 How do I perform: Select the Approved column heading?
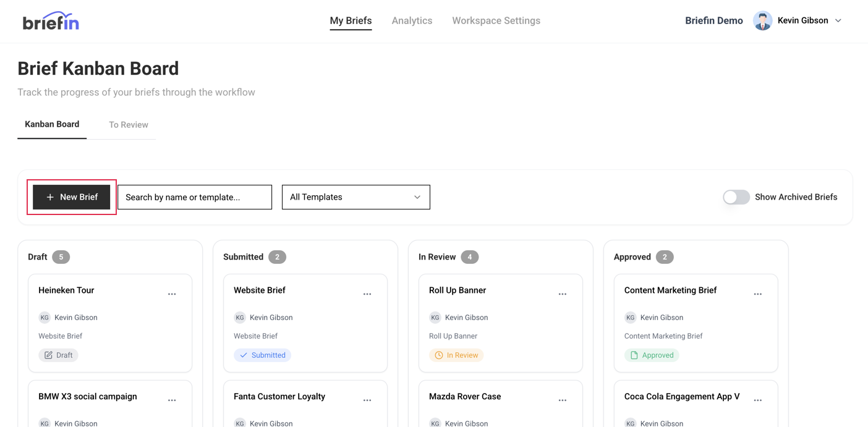click(x=632, y=257)
